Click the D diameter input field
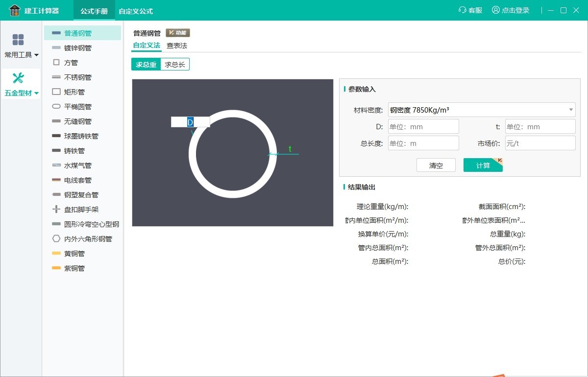The width and height of the screenshot is (588, 377). [x=423, y=127]
